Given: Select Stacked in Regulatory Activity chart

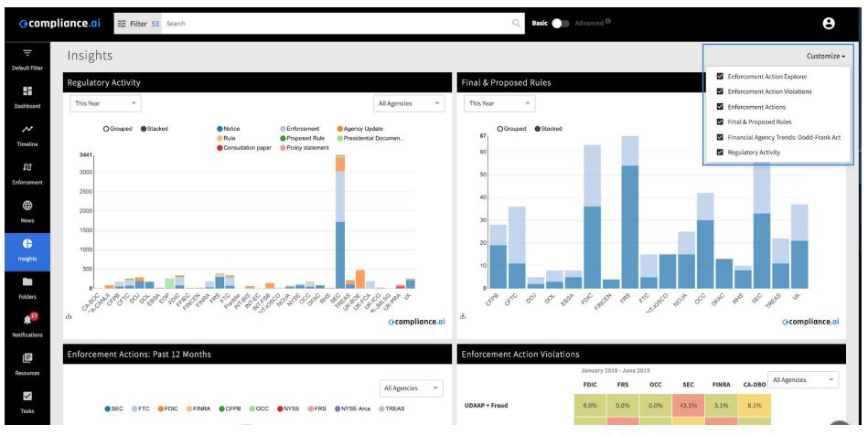Looking at the screenshot, I should [x=144, y=129].
